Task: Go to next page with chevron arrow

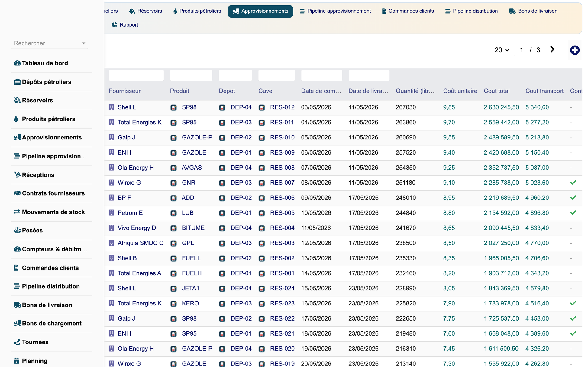Action: (552, 49)
